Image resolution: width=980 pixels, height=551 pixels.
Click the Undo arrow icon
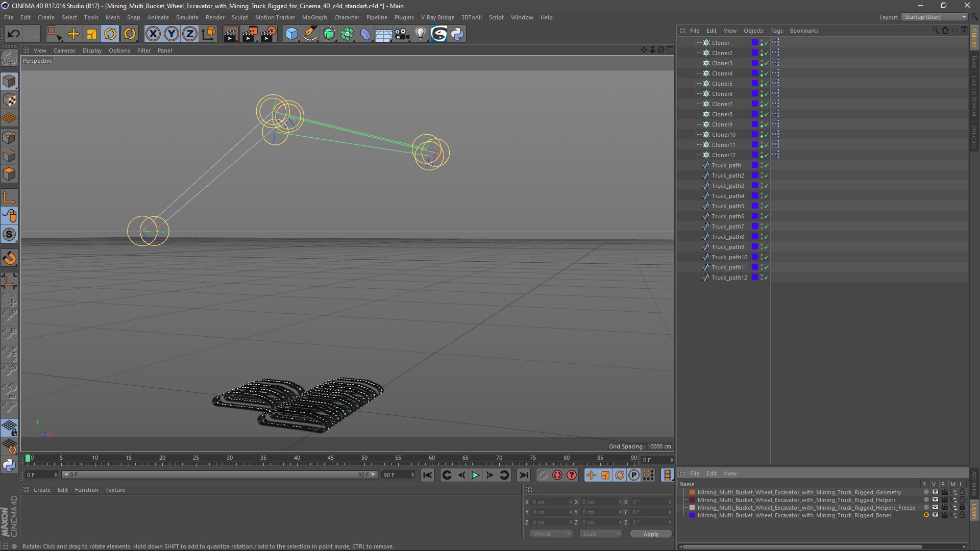pos(13,34)
